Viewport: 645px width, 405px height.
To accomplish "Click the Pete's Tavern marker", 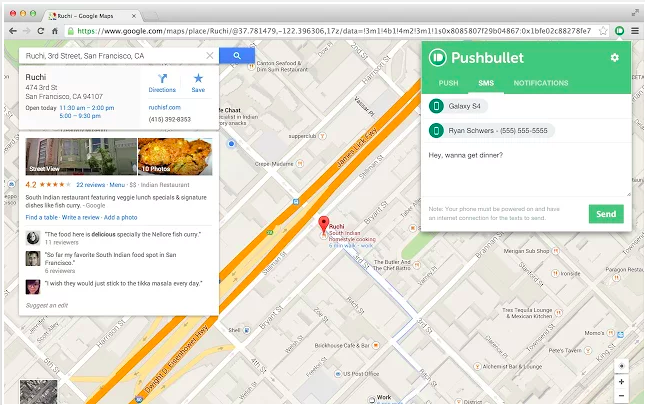I will pyautogui.click(x=588, y=350).
